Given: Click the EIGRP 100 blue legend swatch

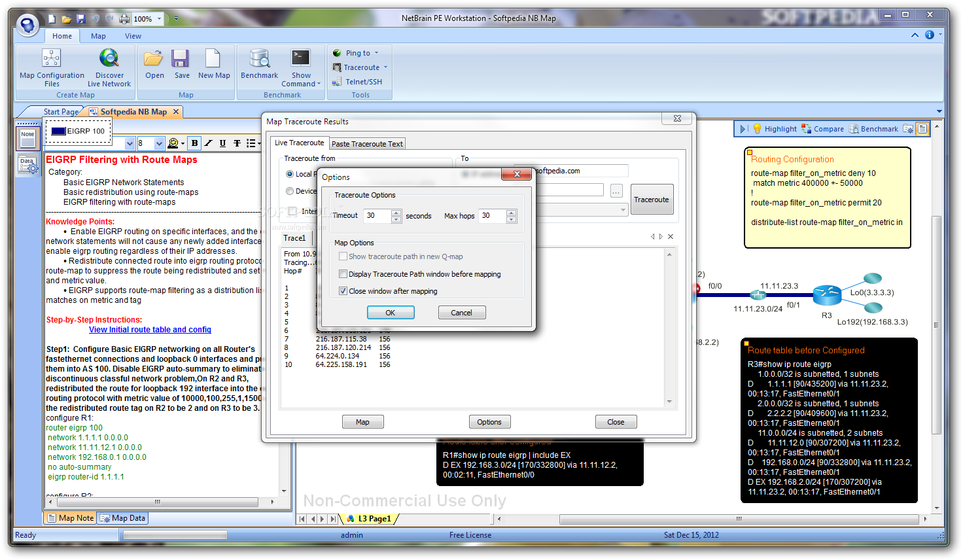Looking at the screenshot, I should coord(58,131).
